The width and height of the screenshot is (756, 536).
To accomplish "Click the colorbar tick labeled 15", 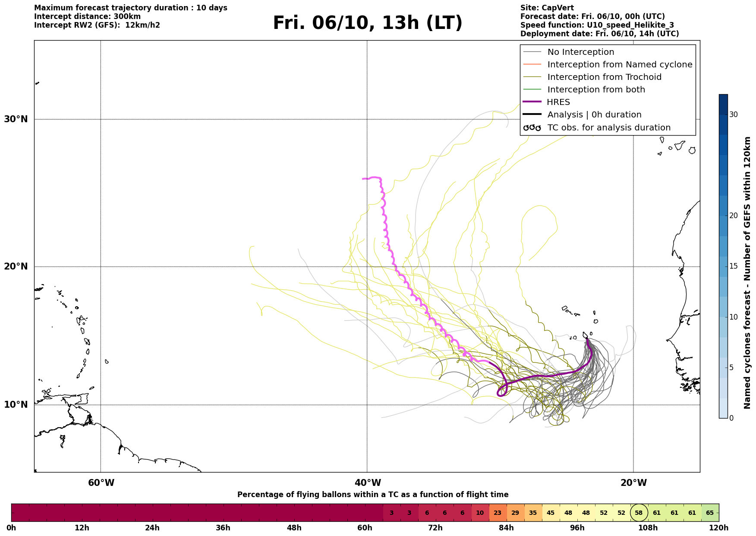I will [x=734, y=266].
